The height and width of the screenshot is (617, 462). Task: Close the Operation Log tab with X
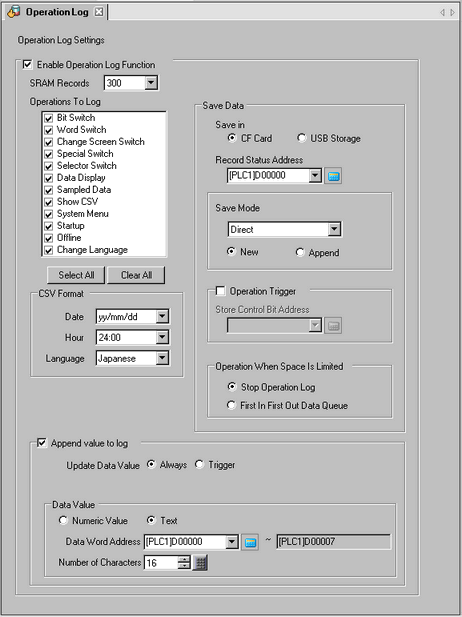click(x=99, y=12)
